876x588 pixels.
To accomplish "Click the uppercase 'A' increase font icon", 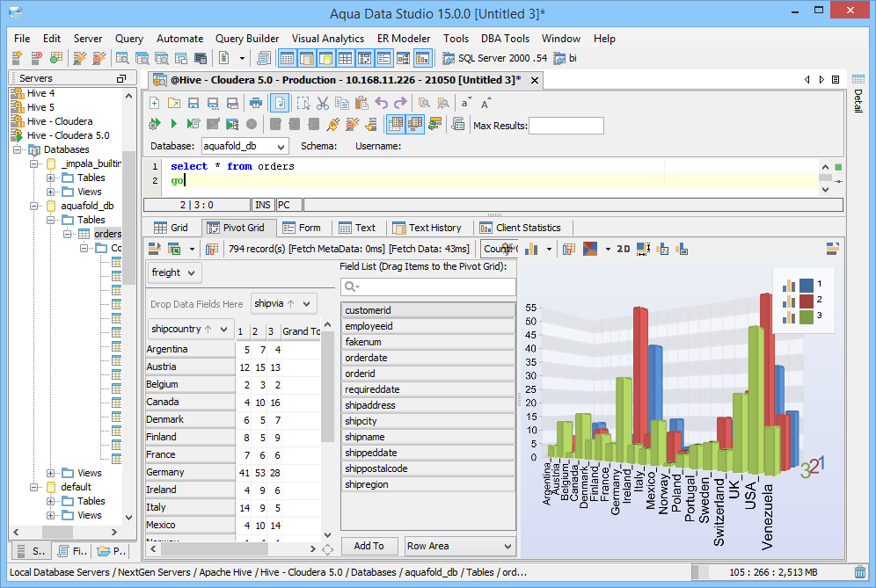I will click(x=485, y=104).
